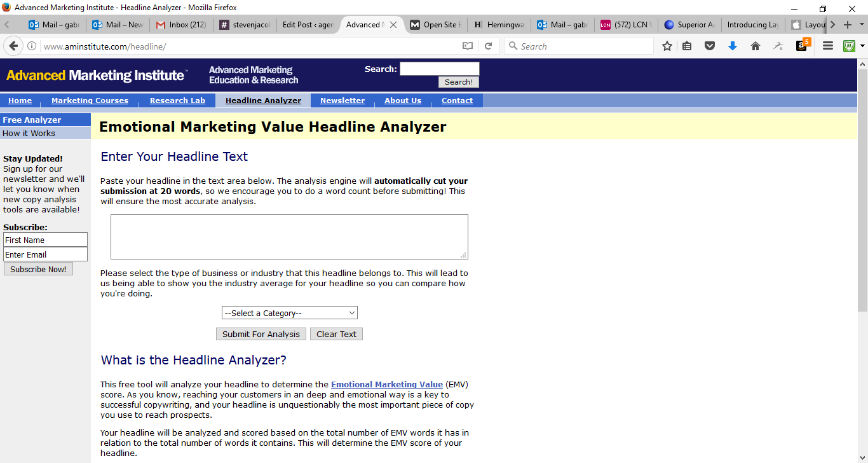
Task: Click the Firefox back arrow button
Action: coord(13,46)
